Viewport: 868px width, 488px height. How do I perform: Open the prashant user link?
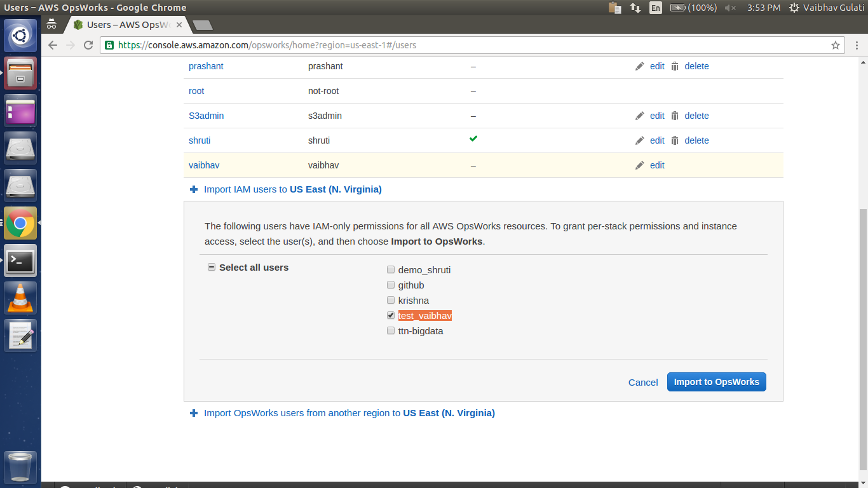pos(206,66)
